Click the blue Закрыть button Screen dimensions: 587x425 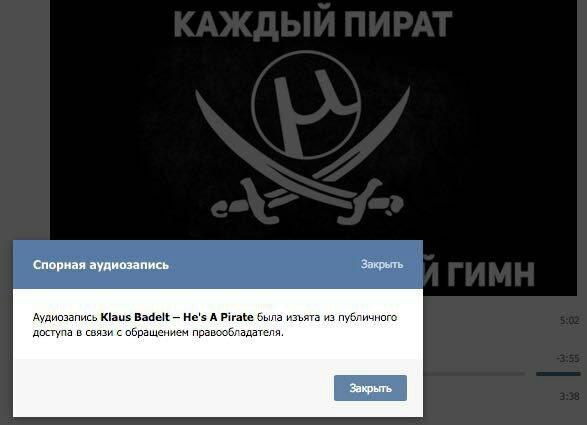(370, 388)
